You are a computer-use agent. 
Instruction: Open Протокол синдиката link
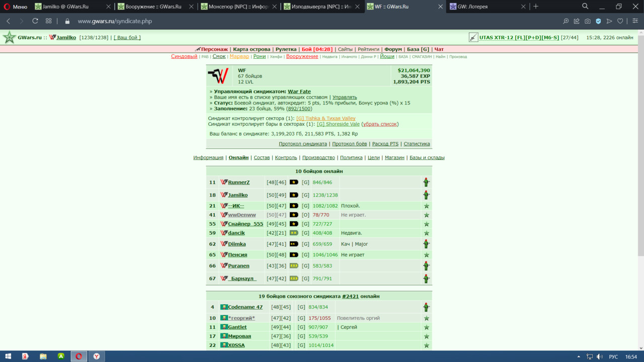[303, 144]
